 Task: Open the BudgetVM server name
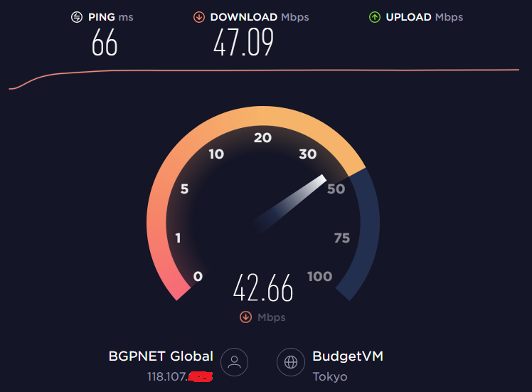(347, 356)
